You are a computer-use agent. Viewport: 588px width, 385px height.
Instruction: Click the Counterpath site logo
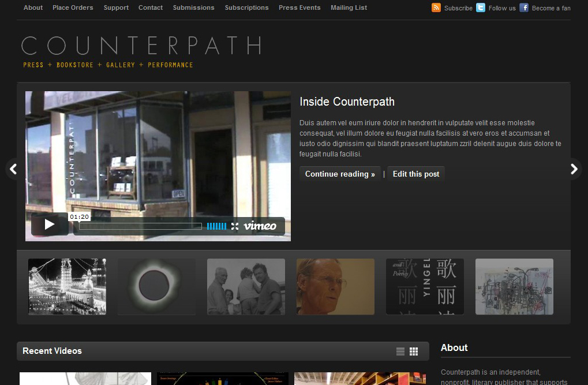pos(141,51)
